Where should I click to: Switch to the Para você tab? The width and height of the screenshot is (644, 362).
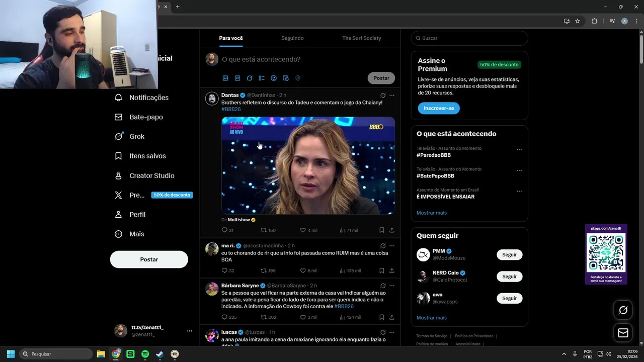point(231,38)
